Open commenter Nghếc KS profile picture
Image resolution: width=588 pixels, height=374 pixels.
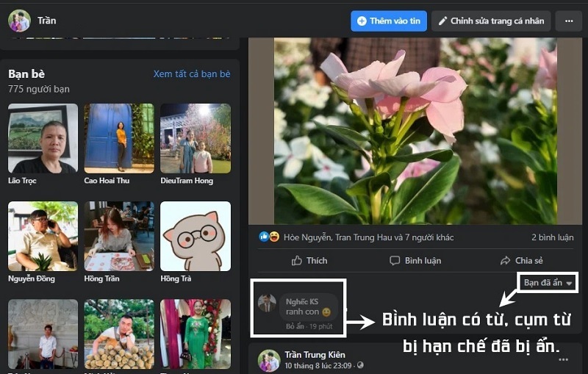[x=267, y=303]
